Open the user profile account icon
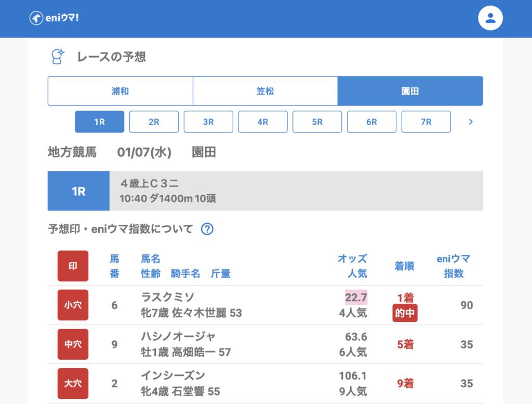 (x=490, y=18)
